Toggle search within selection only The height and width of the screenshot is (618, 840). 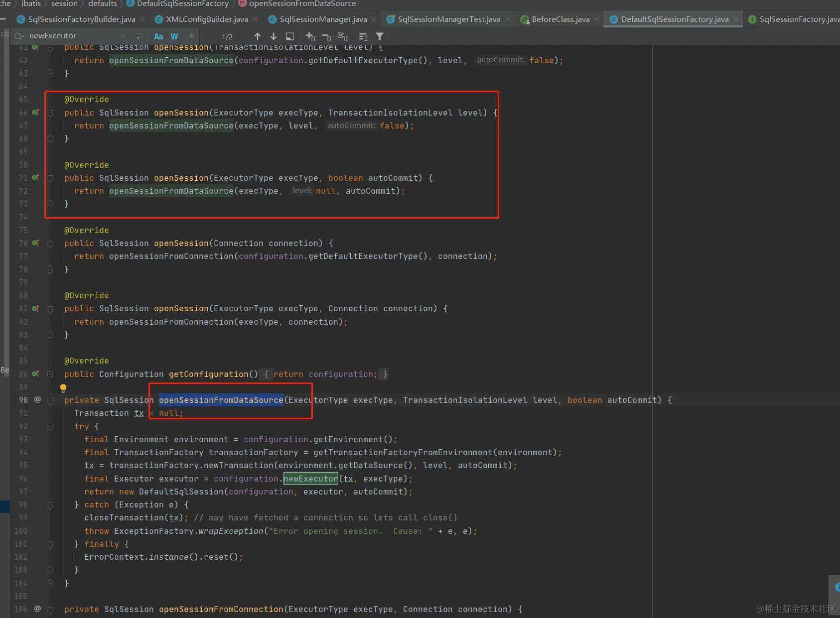pos(290,36)
